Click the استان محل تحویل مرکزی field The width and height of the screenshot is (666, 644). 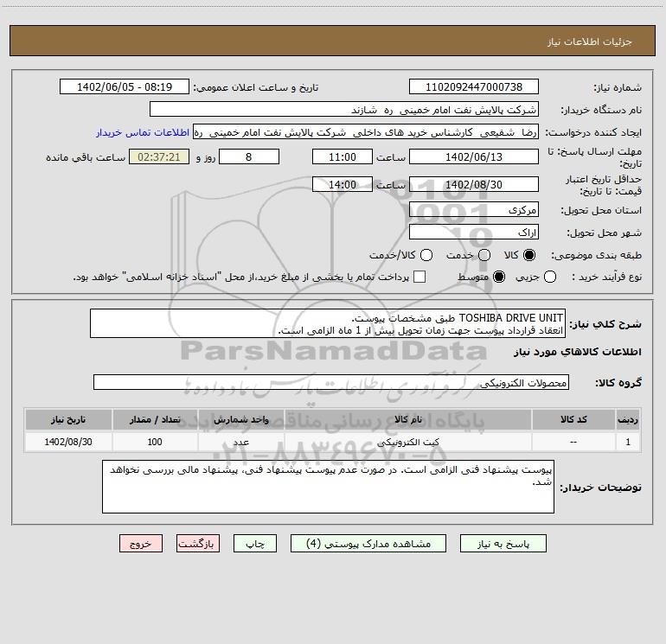[x=474, y=210]
